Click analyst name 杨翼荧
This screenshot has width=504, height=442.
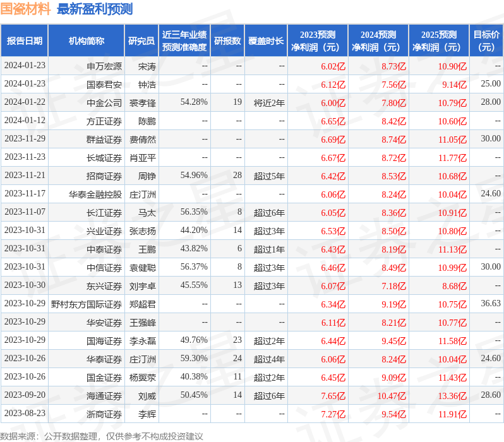143,378
